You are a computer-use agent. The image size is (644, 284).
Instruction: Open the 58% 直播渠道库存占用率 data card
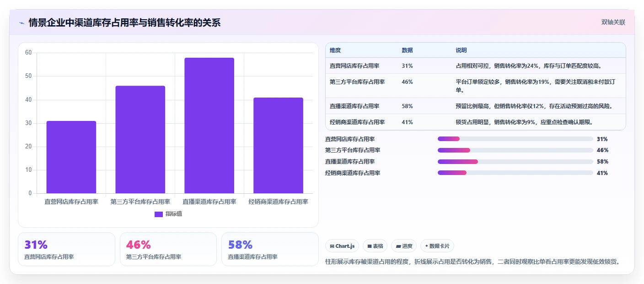pos(270,249)
